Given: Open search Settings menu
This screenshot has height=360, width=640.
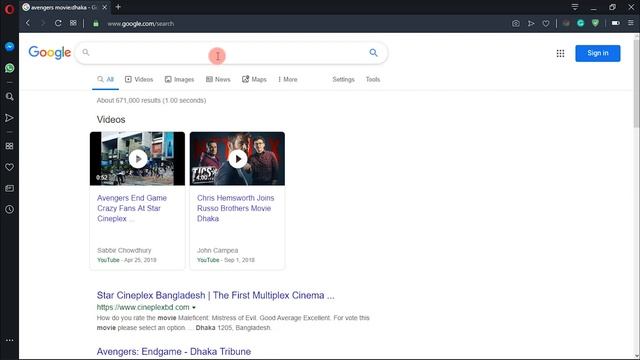Looking at the screenshot, I should click(x=343, y=80).
